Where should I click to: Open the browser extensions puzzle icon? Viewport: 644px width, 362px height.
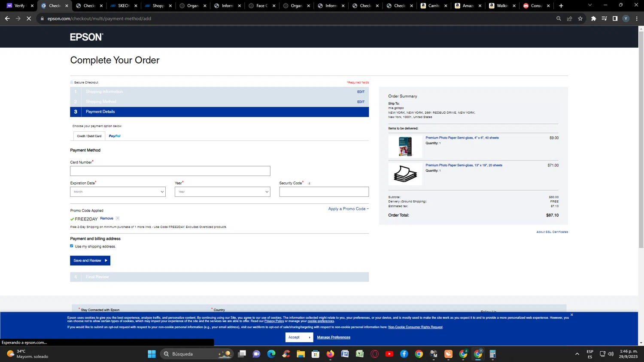click(x=593, y=18)
